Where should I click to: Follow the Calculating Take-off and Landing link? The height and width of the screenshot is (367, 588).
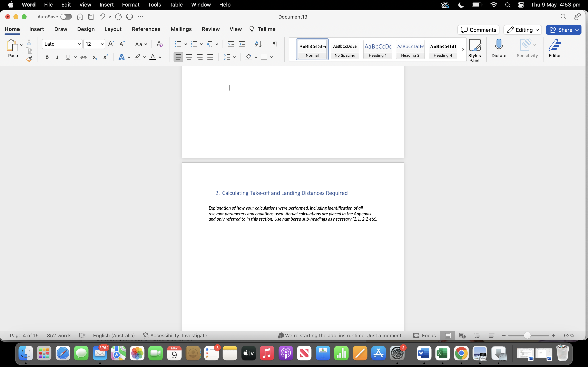285,193
